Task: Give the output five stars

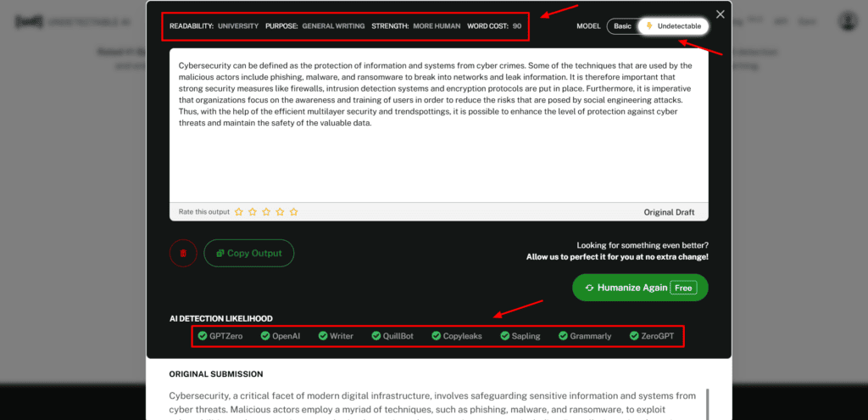Action: 293,212
